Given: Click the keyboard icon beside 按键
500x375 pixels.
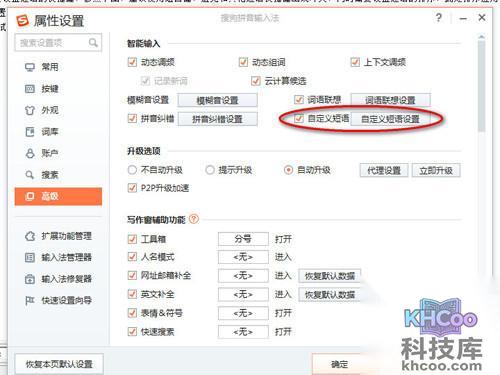Looking at the screenshot, I should coord(30,89).
